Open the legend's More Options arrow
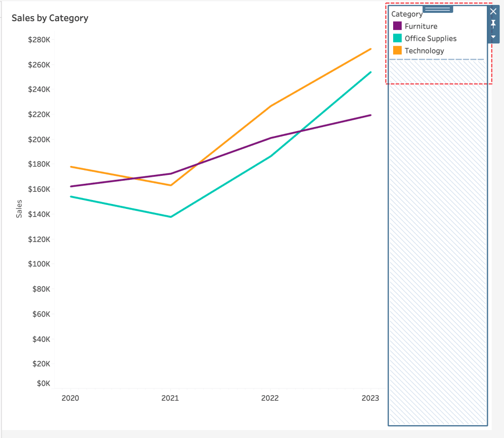The image size is (504, 438). point(493,37)
